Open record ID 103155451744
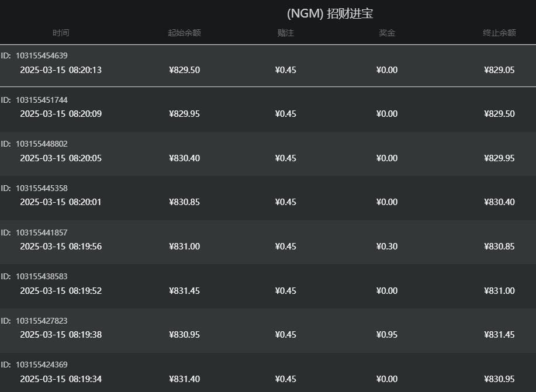The width and height of the screenshot is (536, 392). [42, 100]
